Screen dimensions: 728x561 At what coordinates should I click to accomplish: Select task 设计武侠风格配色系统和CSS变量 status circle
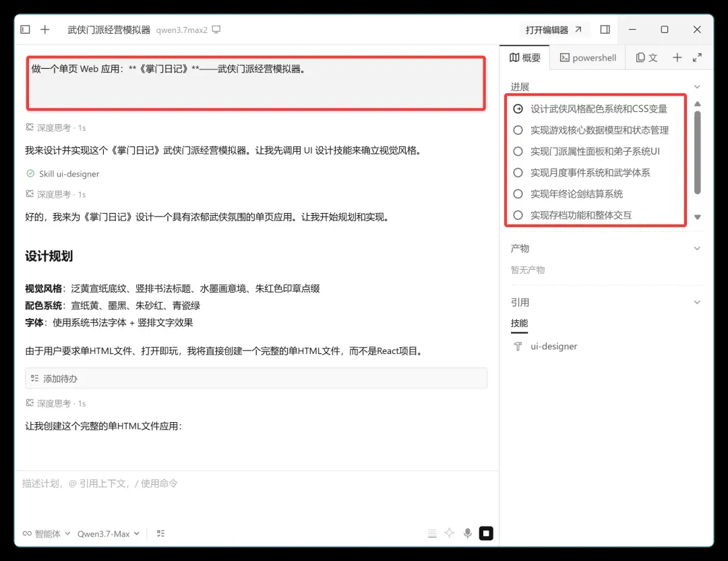point(518,109)
